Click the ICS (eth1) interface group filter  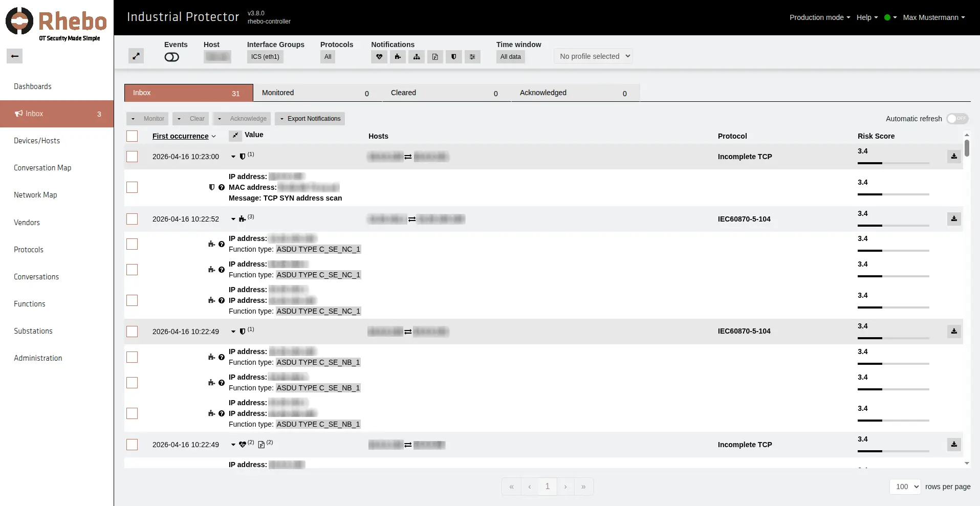265,57
